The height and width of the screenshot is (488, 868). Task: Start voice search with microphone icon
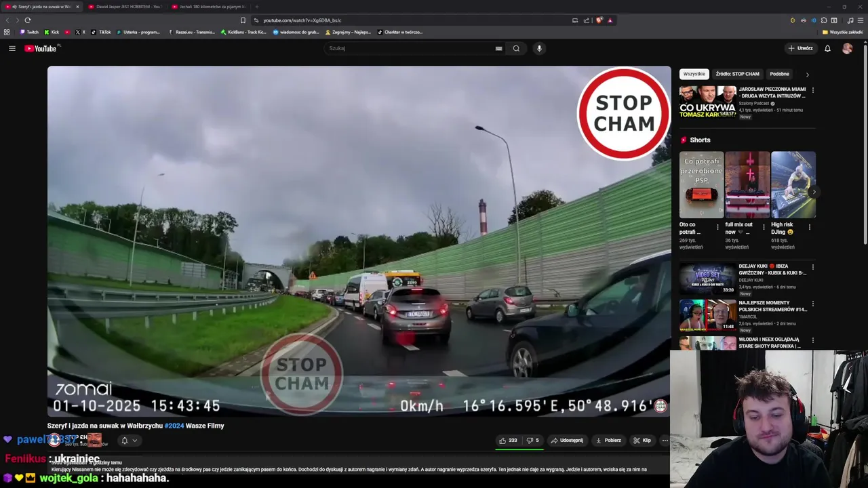point(539,48)
